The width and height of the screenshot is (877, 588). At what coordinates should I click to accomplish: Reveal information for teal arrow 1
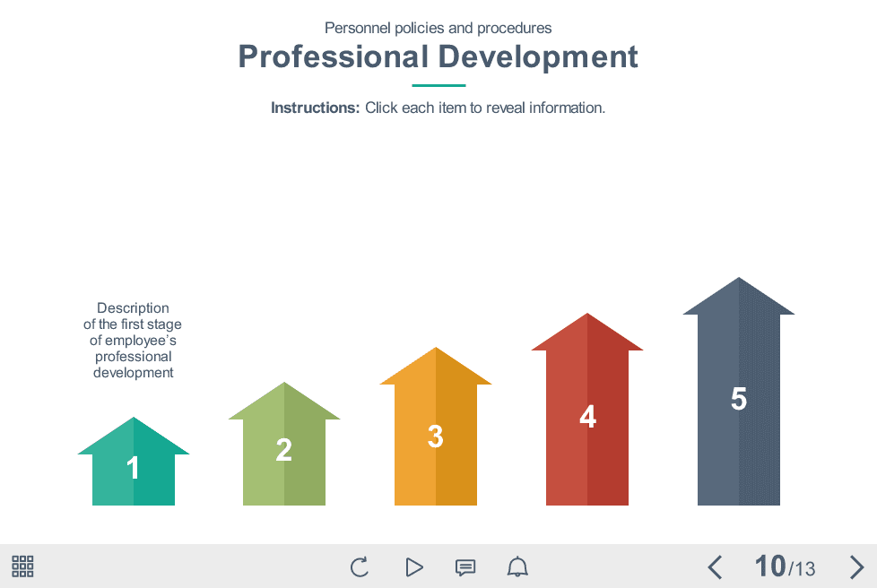(x=133, y=464)
